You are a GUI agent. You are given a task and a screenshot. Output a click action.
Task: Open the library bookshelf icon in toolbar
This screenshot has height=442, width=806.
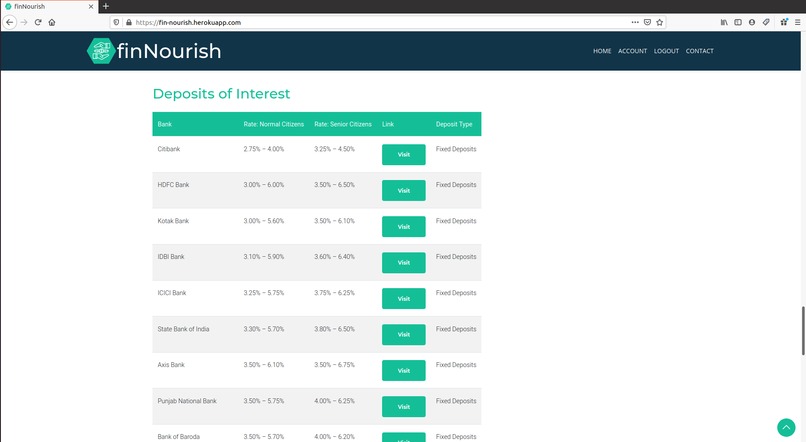(x=724, y=22)
